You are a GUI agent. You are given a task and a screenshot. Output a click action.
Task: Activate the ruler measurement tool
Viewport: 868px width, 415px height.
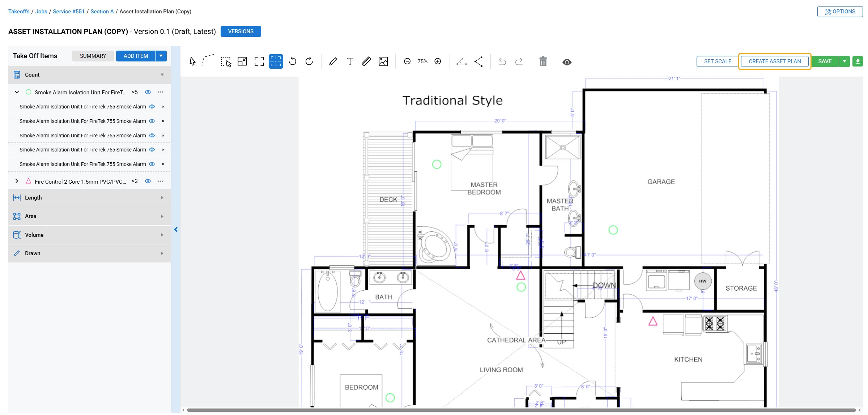click(366, 61)
